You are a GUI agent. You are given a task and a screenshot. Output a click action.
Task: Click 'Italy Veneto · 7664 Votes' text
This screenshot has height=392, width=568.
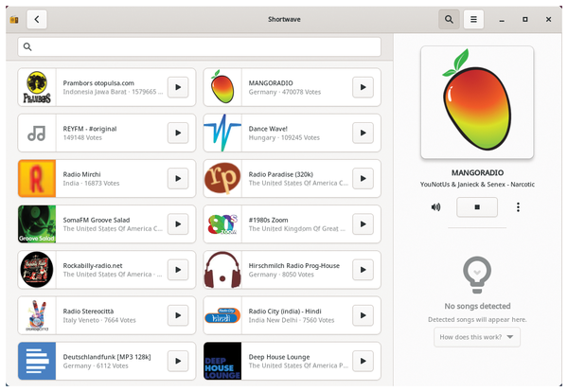click(x=99, y=320)
